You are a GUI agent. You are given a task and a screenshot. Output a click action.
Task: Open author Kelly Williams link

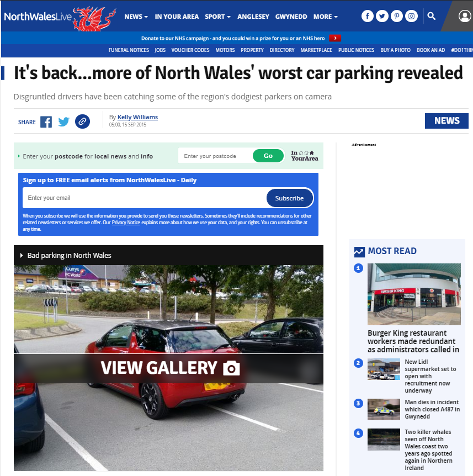coord(137,117)
